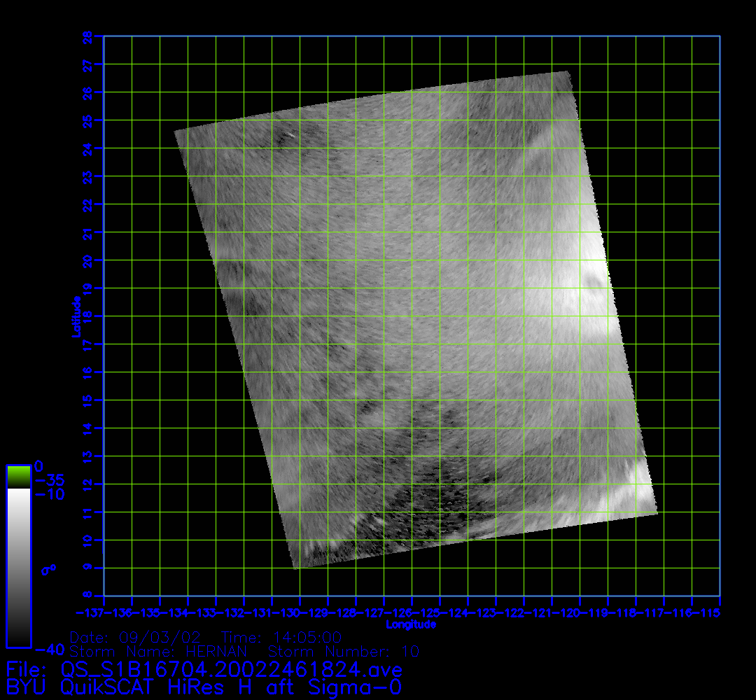Click the Longitude axis title
Viewport: 756px width, 700px height.
tap(411, 624)
